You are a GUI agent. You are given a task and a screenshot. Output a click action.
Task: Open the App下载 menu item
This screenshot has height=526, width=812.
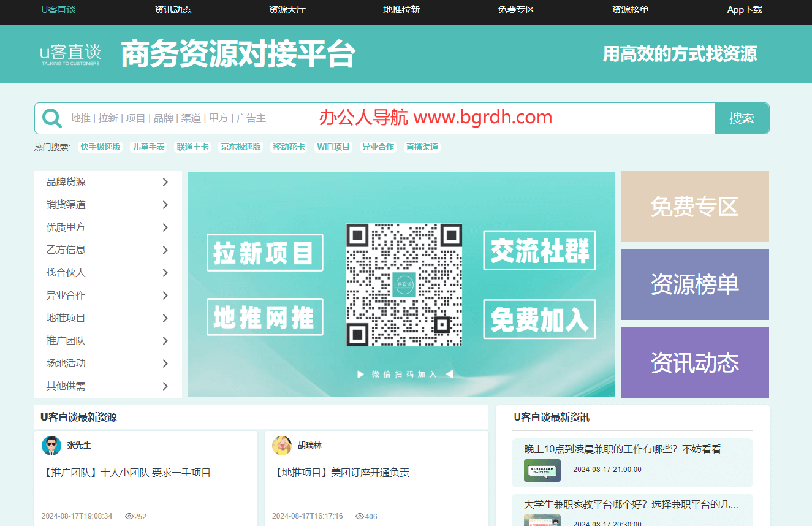click(x=745, y=9)
